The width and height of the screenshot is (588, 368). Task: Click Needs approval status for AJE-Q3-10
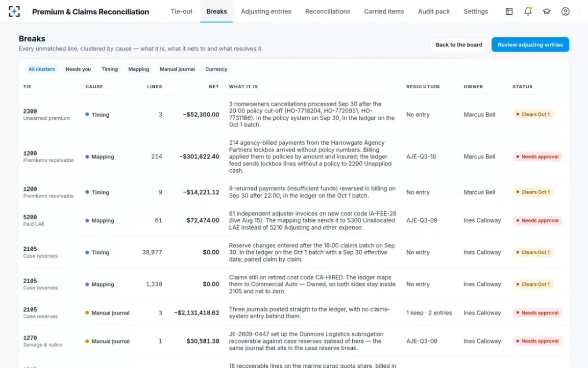click(537, 157)
